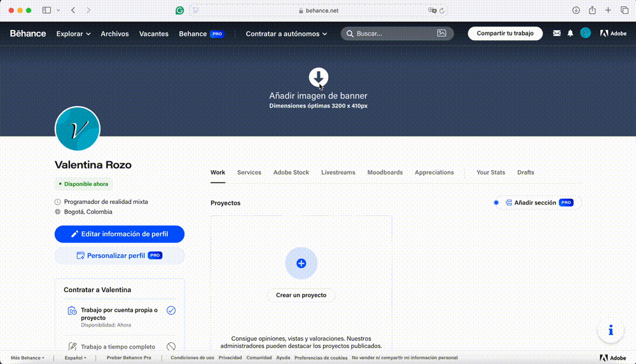Click the Valentina Rozo profile picture
The image size is (636, 364).
click(78, 128)
